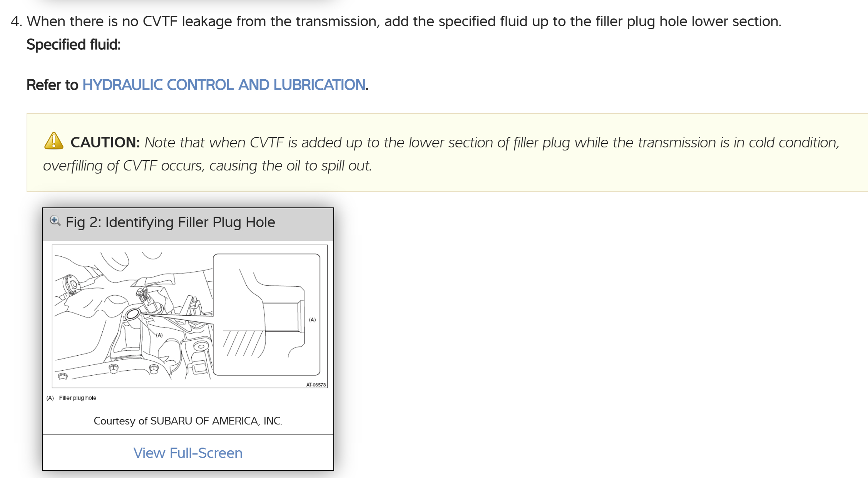Click the AT-06573 figure reference number
Image resolution: width=868 pixels, height=478 pixels.
(x=316, y=384)
